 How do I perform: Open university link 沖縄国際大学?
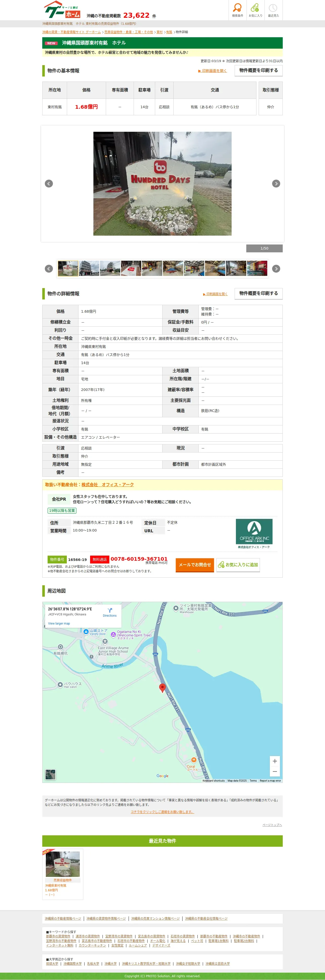click(x=73, y=964)
